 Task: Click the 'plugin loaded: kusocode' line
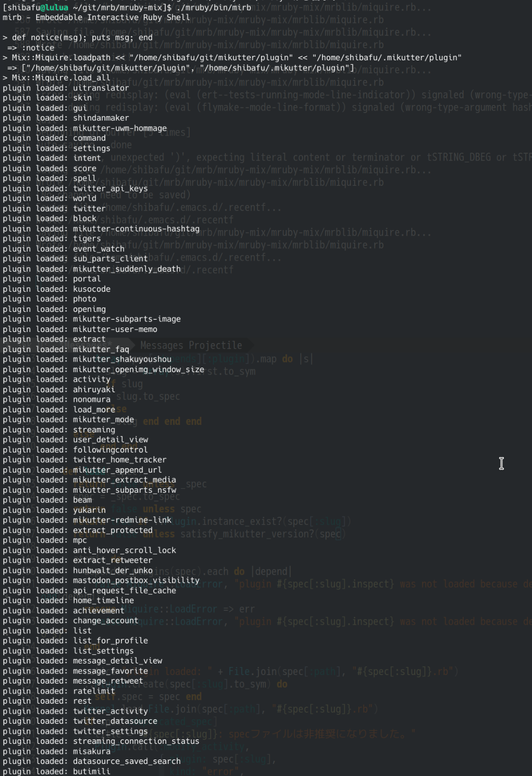pyautogui.click(x=56, y=289)
